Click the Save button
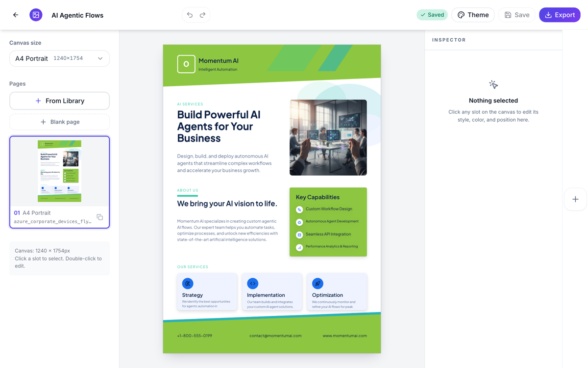This screenshot has width=588, height=368. coord(517,15)
